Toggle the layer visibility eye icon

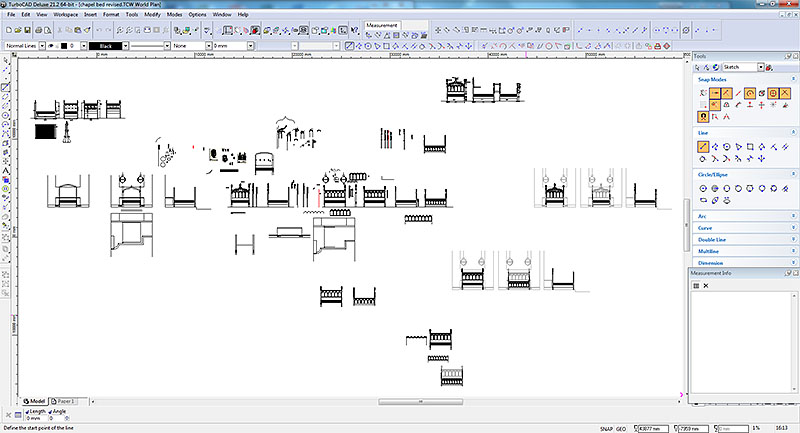coord(50,45)
